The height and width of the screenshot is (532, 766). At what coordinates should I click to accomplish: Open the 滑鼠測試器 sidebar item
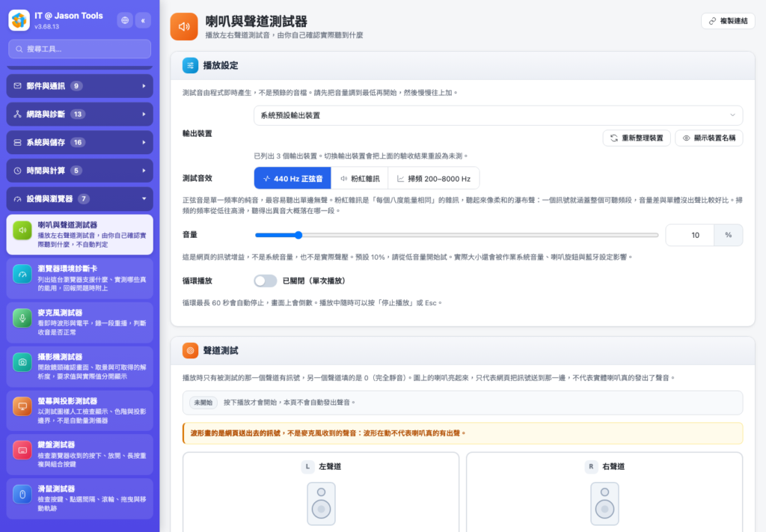pos(79,498)
